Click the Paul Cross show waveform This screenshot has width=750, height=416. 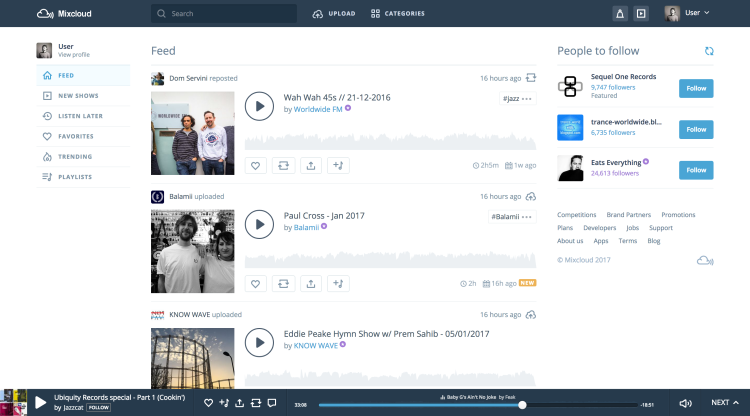[390, 259]
